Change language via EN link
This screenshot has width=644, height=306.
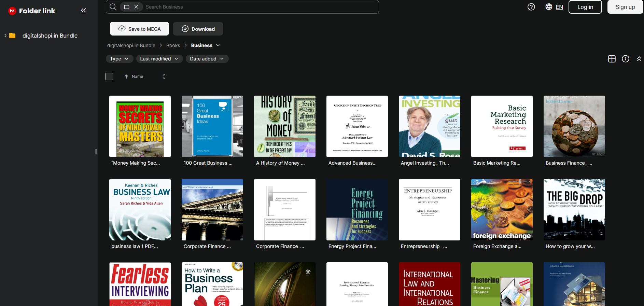coord(559,7)
